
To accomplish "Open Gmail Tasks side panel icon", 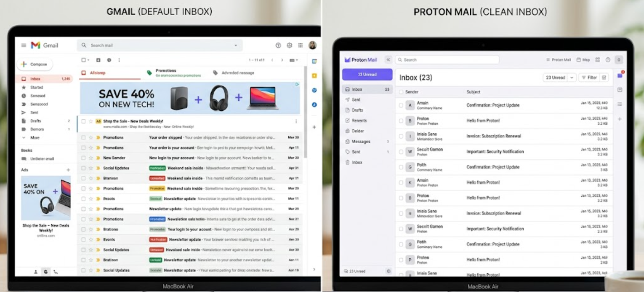I will 314,90.
